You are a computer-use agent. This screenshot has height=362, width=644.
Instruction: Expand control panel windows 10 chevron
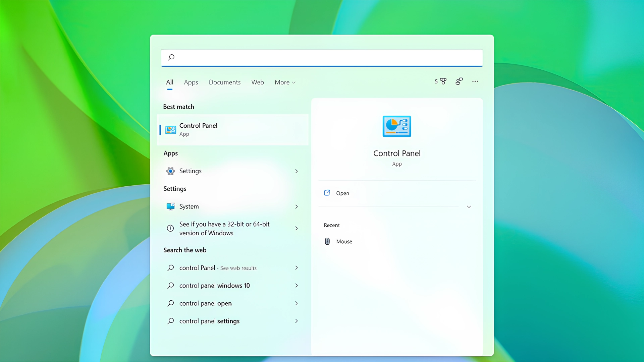pos(297,286)
